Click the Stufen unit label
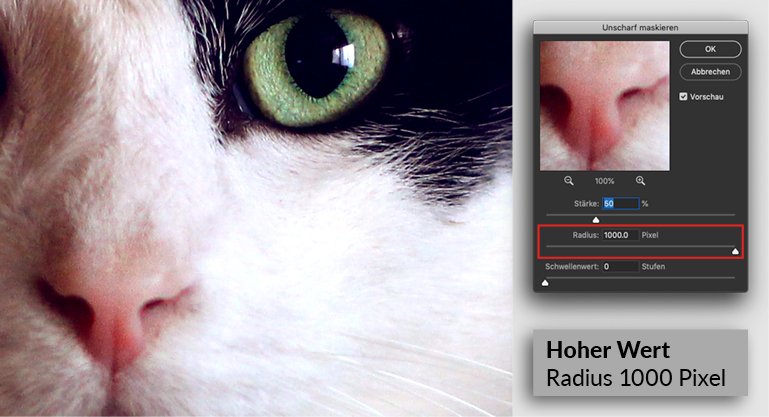 (653, 266)
